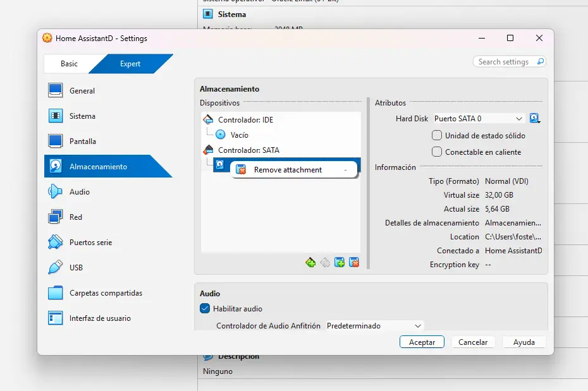This screenshot has width=588, height=391.
Task: Check Conectable en caliente option
Action: pos(436,152)
